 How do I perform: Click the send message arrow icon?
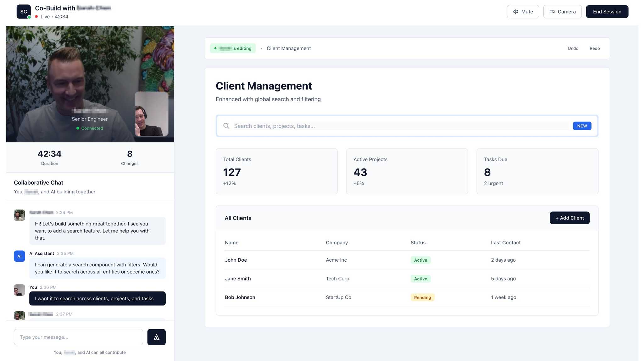[156, 337]
